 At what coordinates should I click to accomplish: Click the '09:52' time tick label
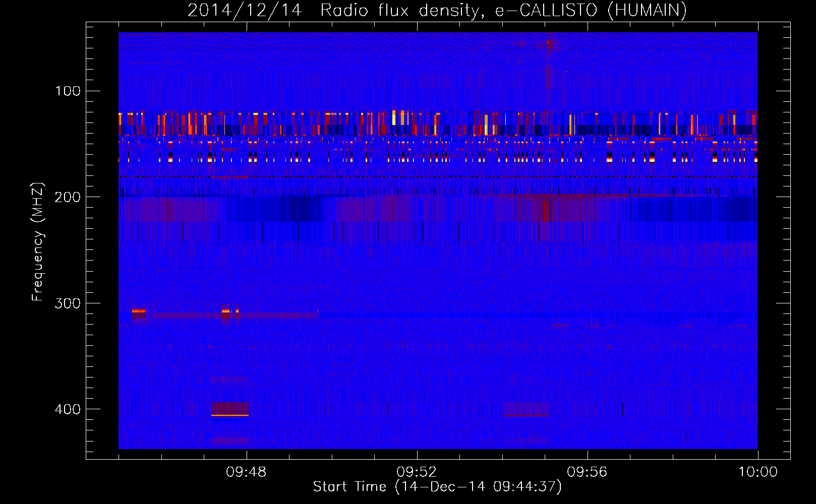[417, 472]
